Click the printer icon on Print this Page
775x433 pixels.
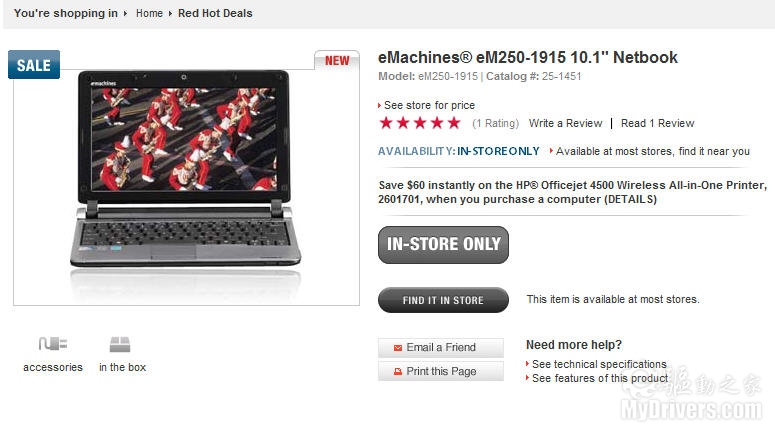coord(397,372)
